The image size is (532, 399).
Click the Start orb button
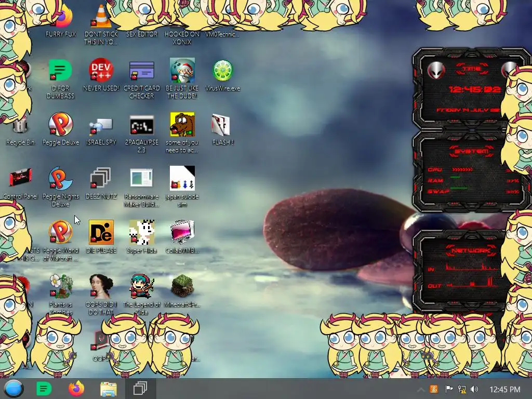pos(14,389)
